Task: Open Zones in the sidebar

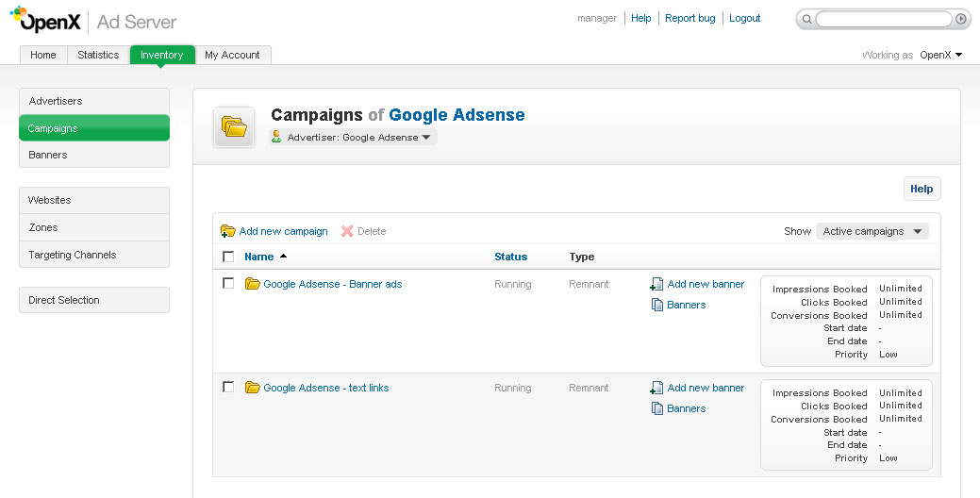Action: pyautogui.click(x=94, y=227)
